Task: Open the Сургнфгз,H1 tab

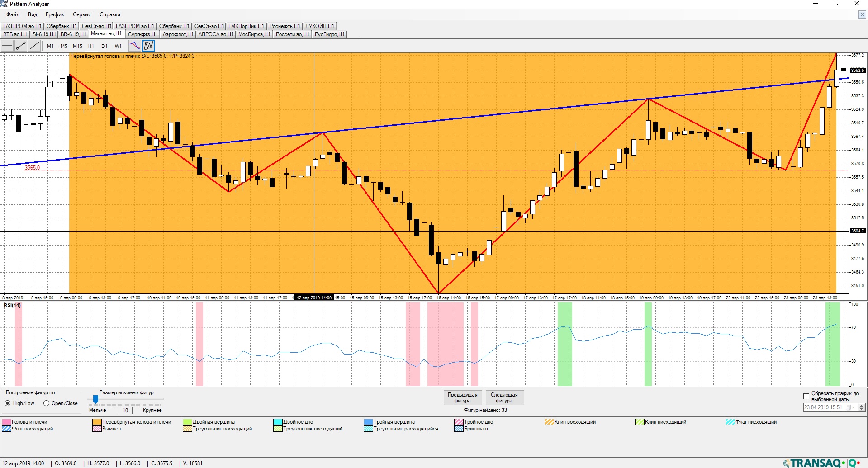Action: point(142,34)
